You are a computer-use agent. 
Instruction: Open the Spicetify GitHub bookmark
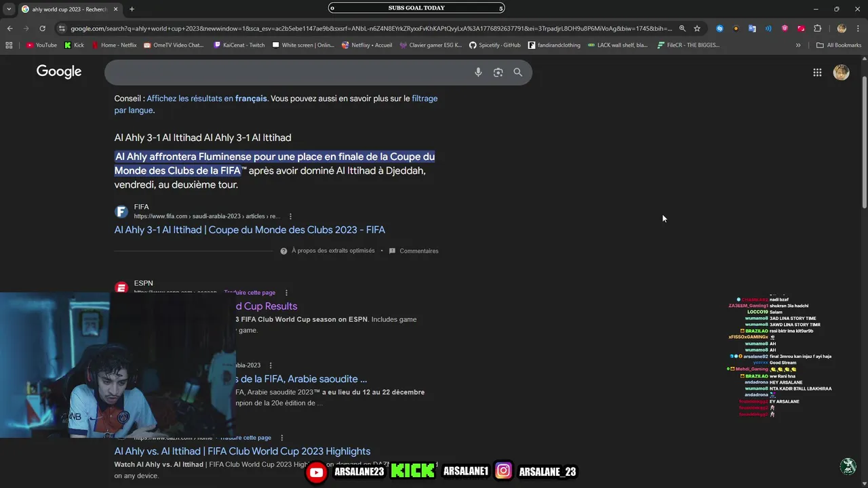[x=494, y=45]
